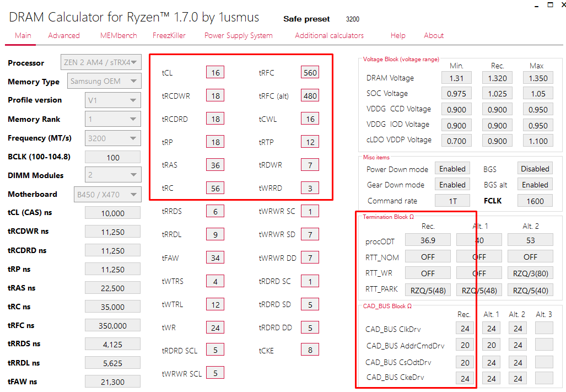Click the tWTRL value box
The height and width of the screenshot is (392, 566).
click(x=215, y=304)
